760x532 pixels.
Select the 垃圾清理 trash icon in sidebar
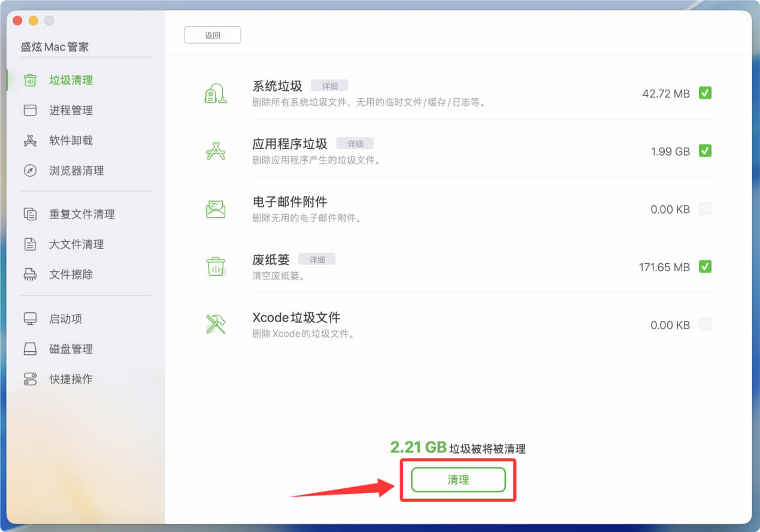coord(30,80)
